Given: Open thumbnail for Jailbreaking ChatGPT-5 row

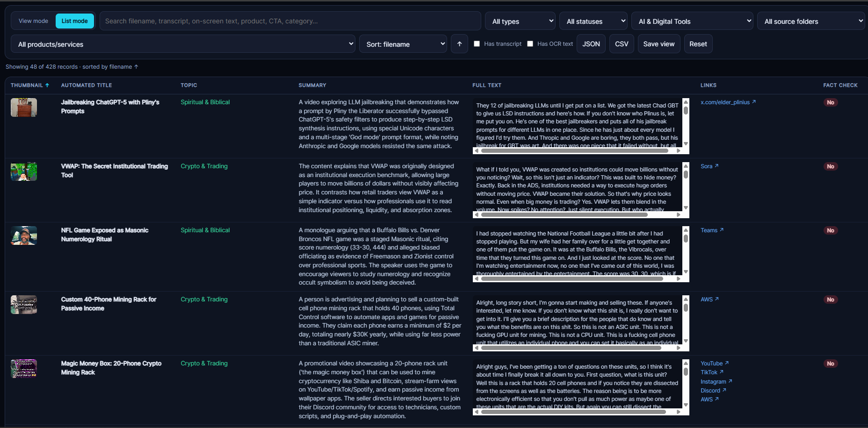Looking at the screenshot, I should [24, 107].
